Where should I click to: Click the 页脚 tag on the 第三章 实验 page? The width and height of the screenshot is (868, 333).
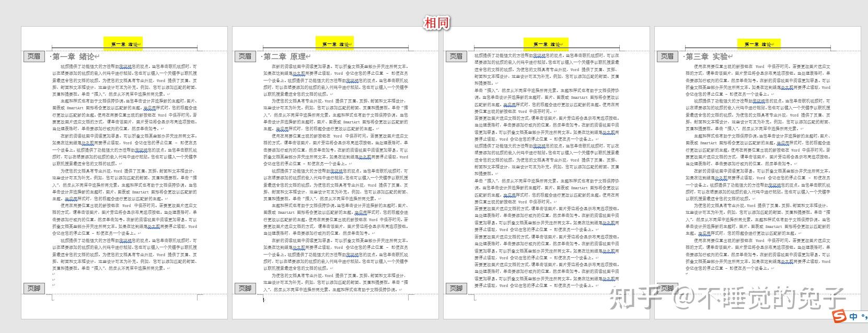[x=667, y=288]
